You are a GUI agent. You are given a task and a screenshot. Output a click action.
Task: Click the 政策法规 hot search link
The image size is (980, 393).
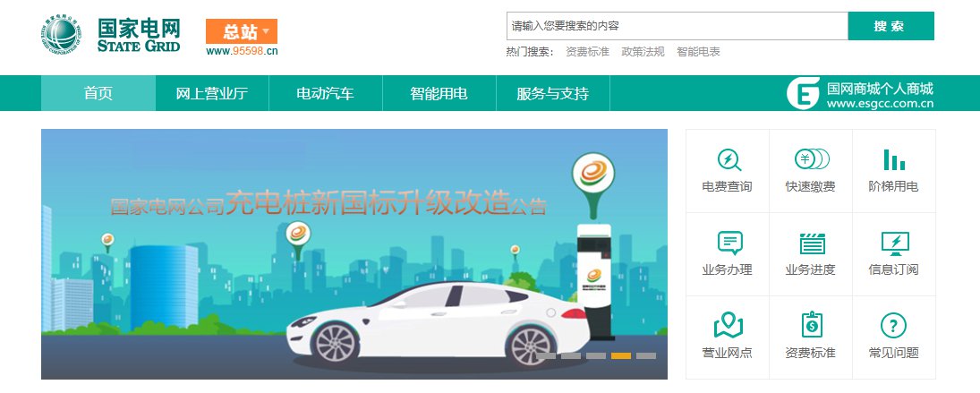[x=643, y=52]
